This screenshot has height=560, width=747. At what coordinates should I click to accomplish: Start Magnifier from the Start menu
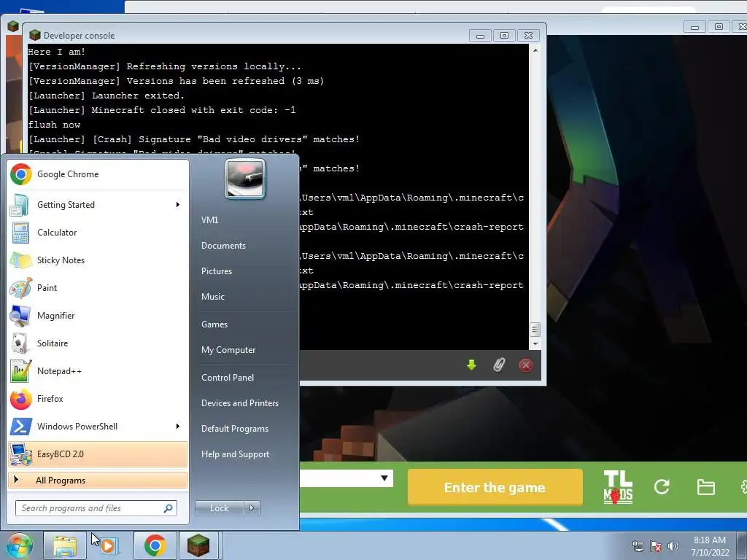coord(98,315)
